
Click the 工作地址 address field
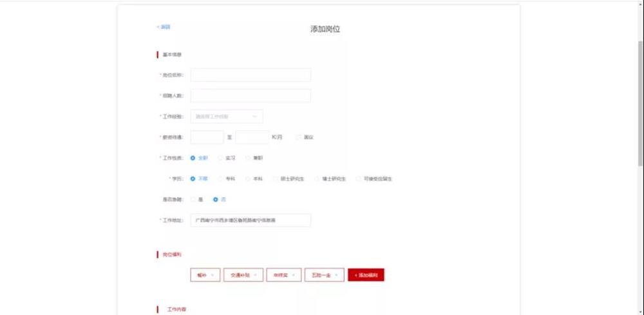tap(251, 220)
